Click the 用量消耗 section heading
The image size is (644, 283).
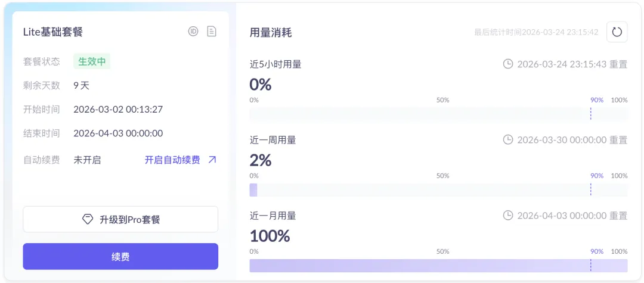271,32
